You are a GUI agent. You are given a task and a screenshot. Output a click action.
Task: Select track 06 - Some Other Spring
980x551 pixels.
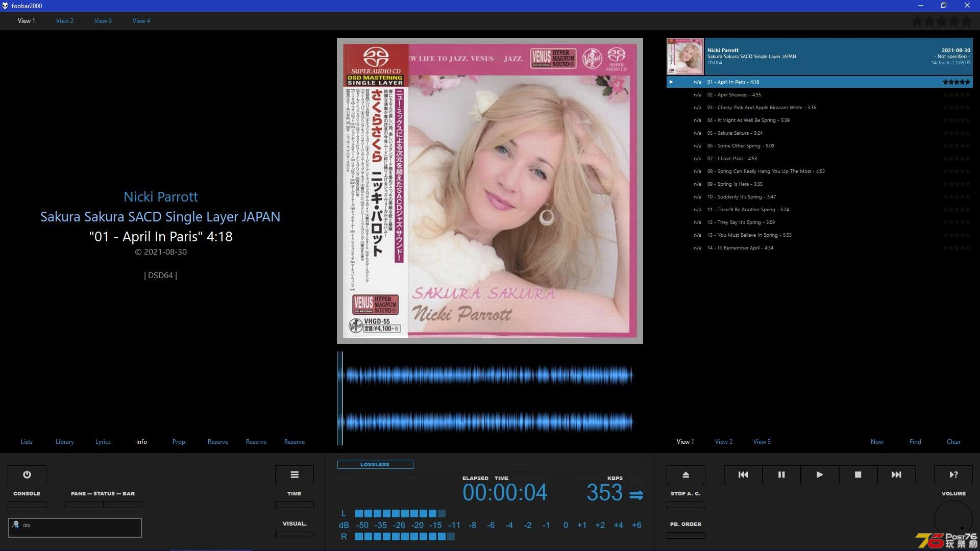point(820,146)
